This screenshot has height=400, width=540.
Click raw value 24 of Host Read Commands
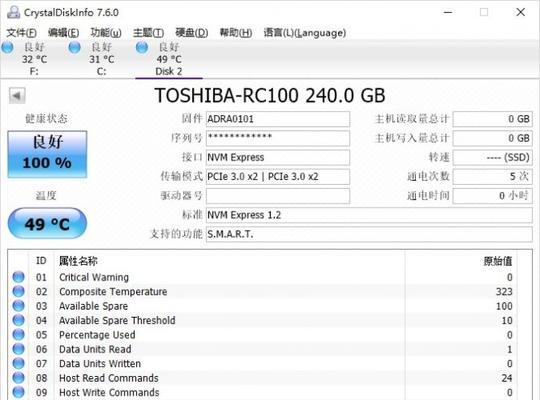tap(507, 378)
